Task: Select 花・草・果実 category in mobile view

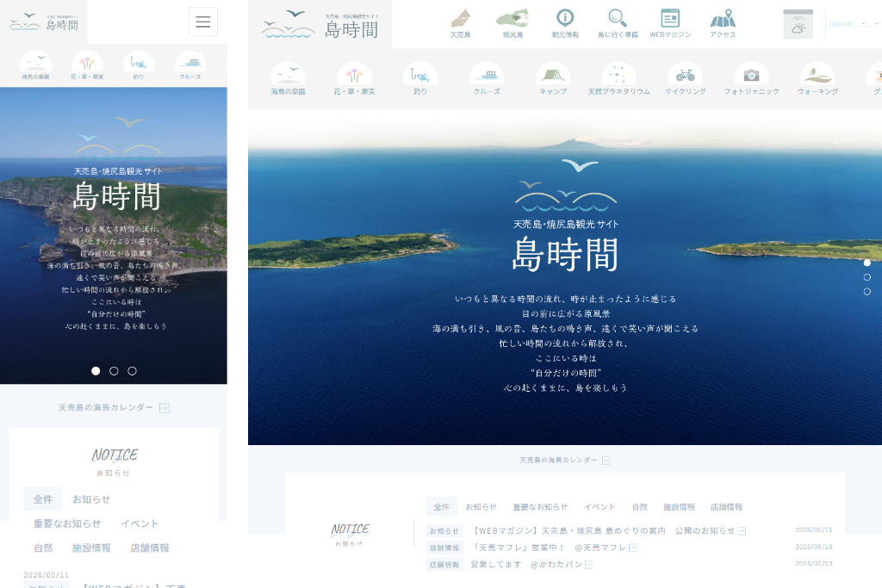Action: click(87, 65)
